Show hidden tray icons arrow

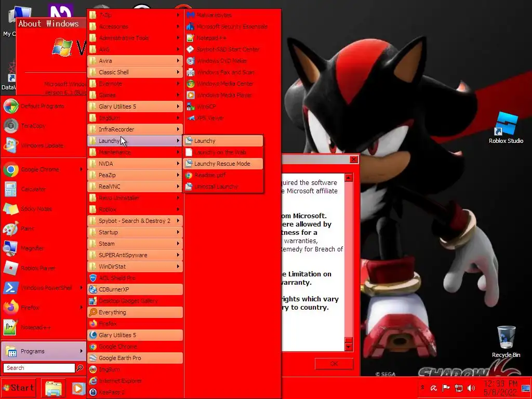click(422, 388)
